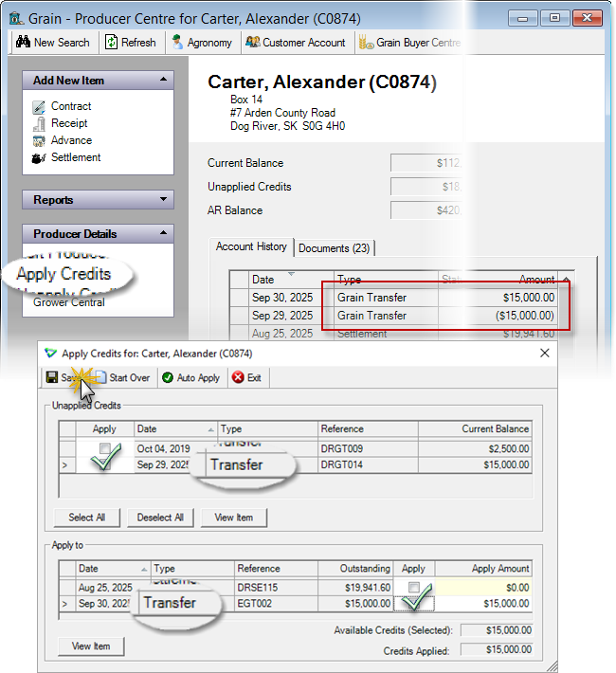Click the Contract pen icon

tap(39, 107)
